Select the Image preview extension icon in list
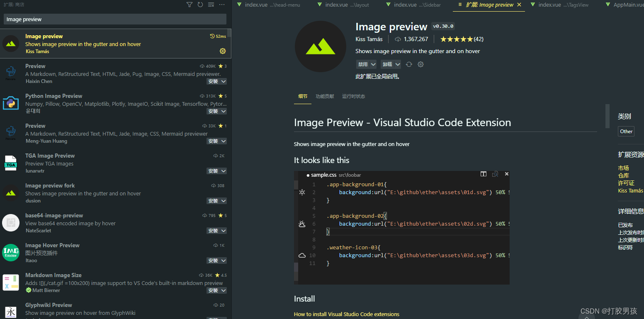This screenshot has width=644, height=319. (11, 44)
